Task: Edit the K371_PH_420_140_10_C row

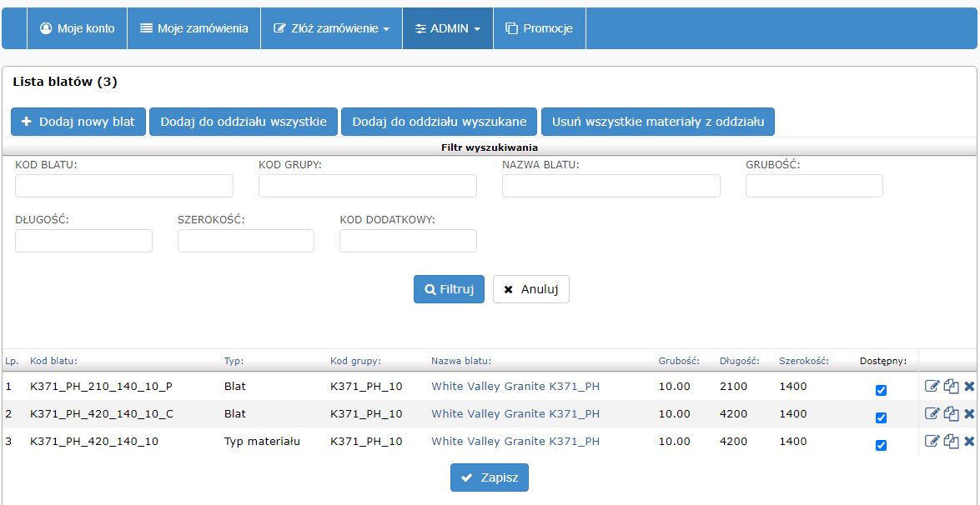Action: [932, 414]
